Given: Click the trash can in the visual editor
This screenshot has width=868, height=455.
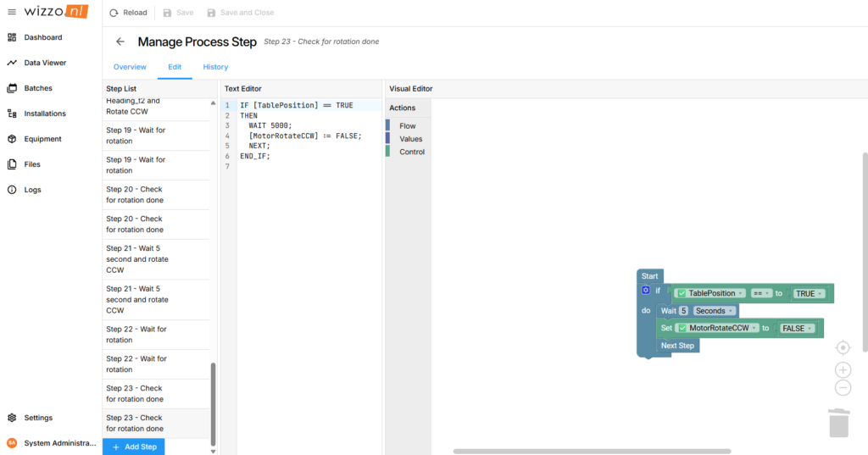Looking at the screenshot, I should click(838, 423).
